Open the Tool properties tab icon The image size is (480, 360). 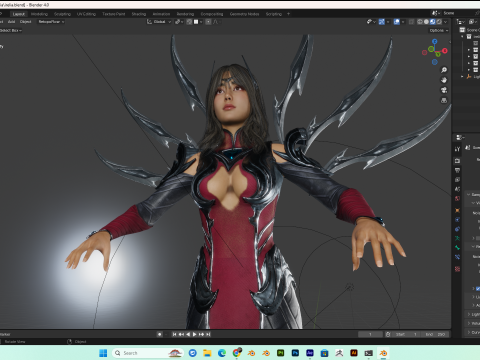(457, 149)
